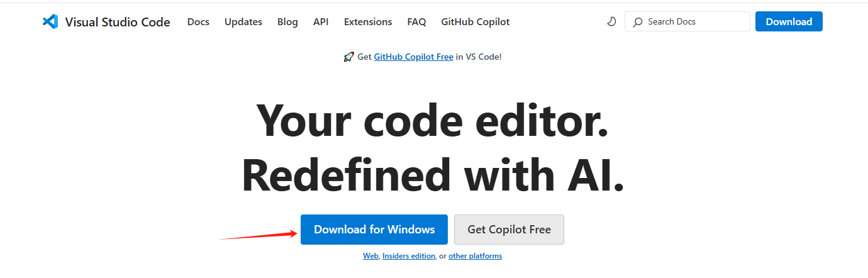Follow the GitHub Copilot Free banner link
Viewport: 868px width, 278px height.
click(413, 57)
